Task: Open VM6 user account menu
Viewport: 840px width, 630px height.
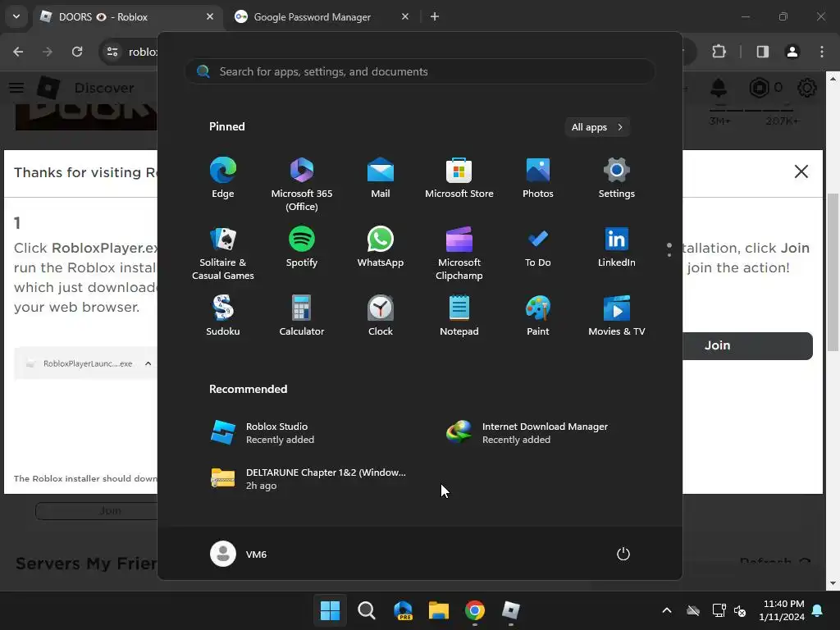Action: (239, 554)
